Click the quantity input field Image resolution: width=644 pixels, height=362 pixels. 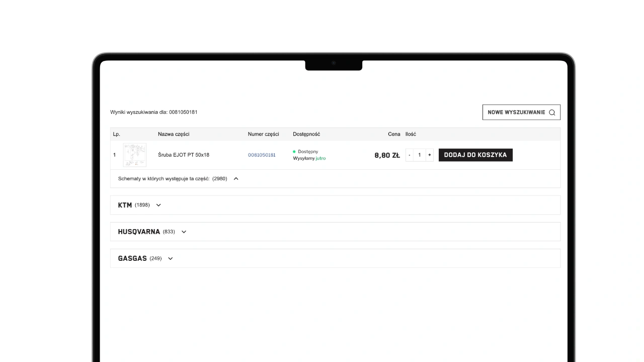coord(419,155)
